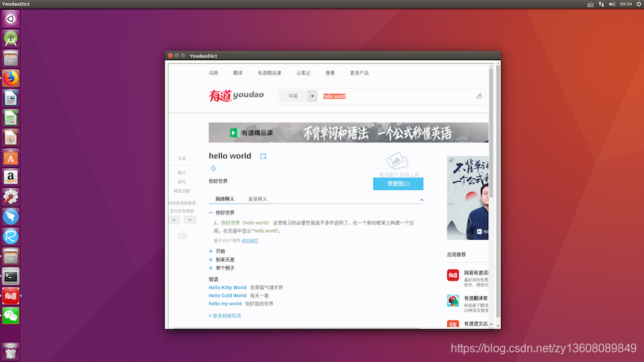Open System Settings tool in the dock
Screen dimensions: 644x362
pyautogui.click(x=11, y=197)
